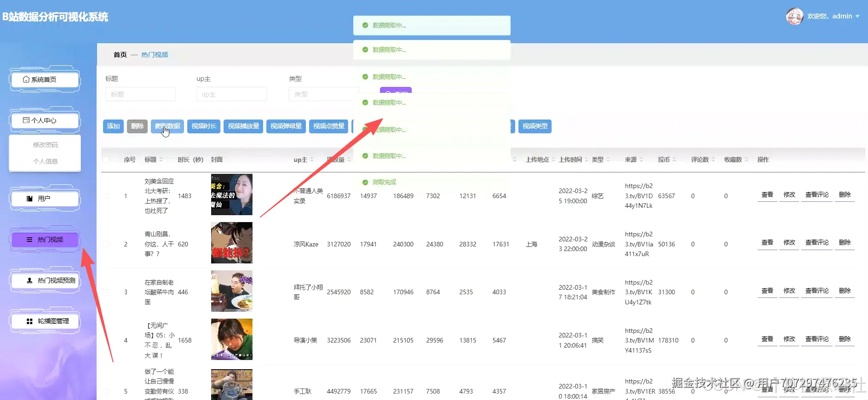The width and height of the screenshot is (868, 400).
Task: Click 查看 in the 凉风Kaze row
Action: (767, 242)
